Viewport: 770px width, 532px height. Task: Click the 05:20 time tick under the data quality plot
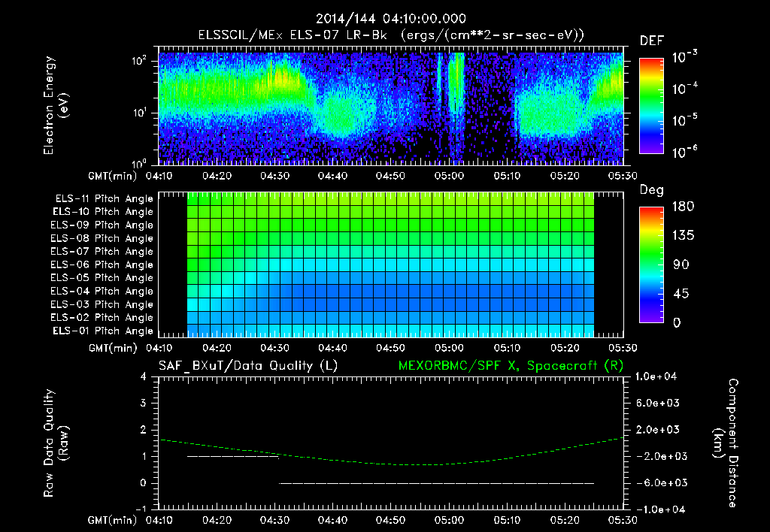565,520
